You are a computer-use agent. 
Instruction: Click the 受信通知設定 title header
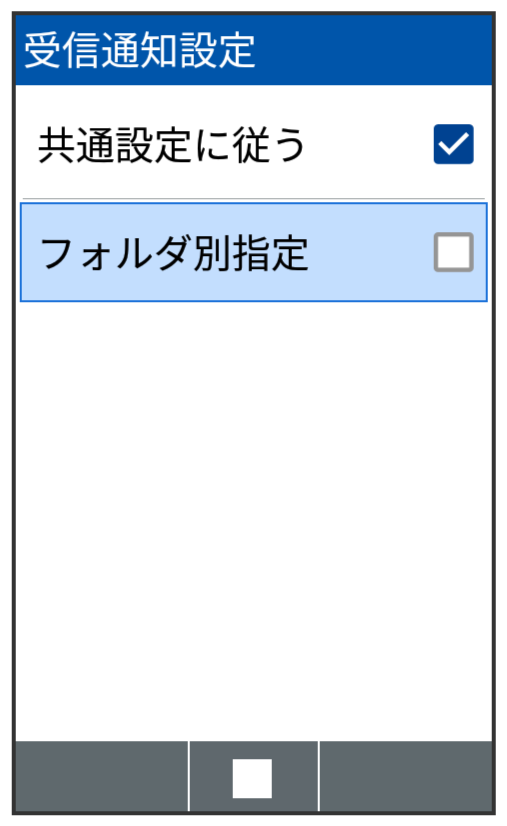coord(140,50)
